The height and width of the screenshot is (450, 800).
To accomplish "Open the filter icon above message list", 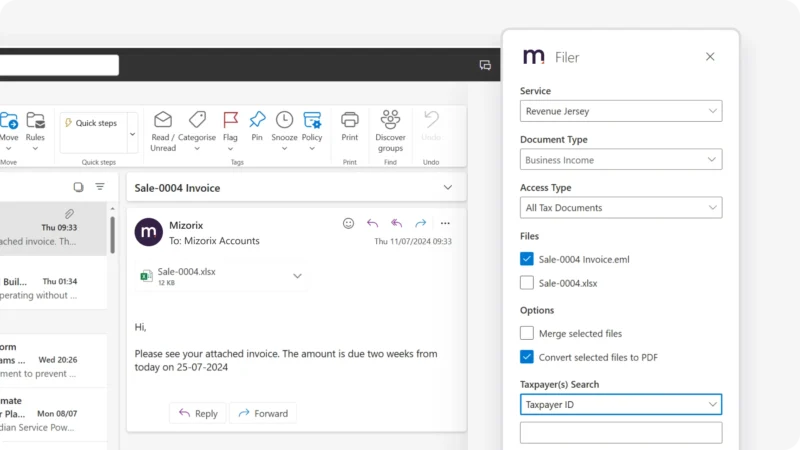I will (x=100, y=187).
